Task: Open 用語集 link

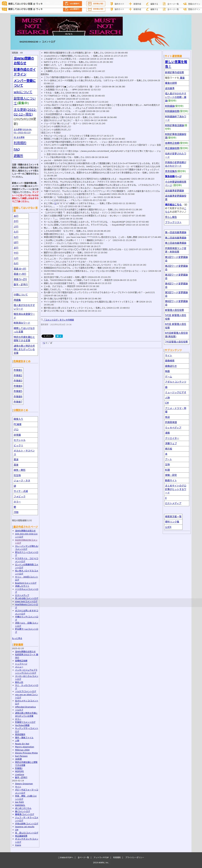Action: tap(17, 300)
